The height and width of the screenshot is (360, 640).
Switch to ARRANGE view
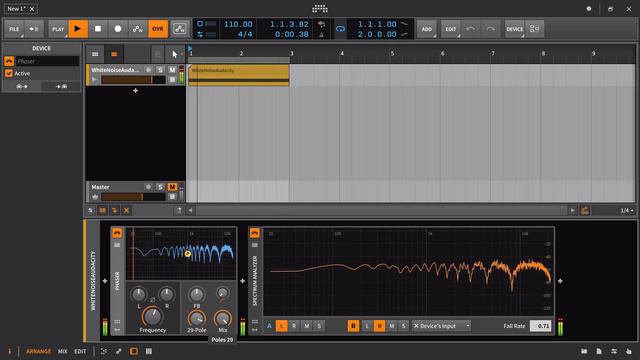pos(38,351)
